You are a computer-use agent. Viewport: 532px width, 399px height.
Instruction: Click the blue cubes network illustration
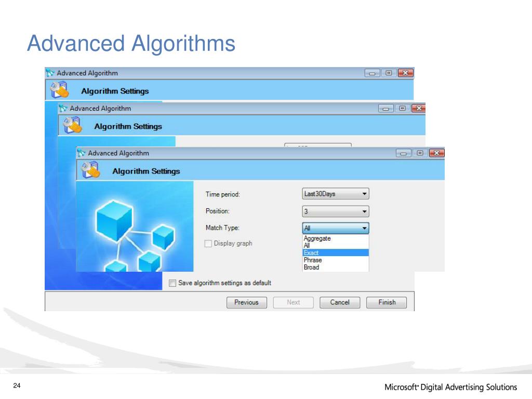pos(135,227)
